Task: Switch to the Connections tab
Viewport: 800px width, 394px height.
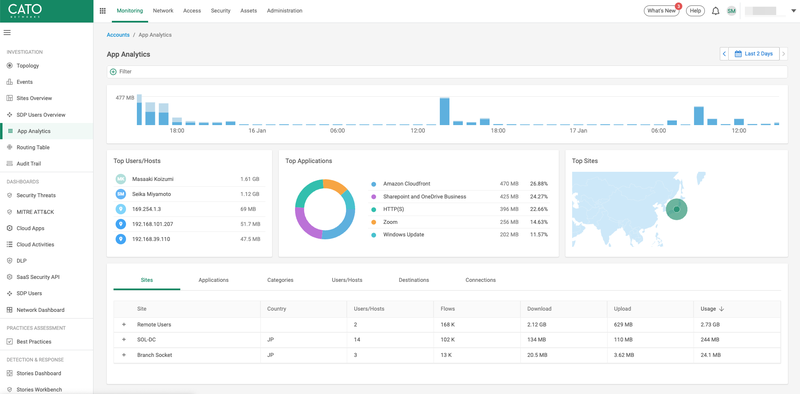Action: pos(481,280)
